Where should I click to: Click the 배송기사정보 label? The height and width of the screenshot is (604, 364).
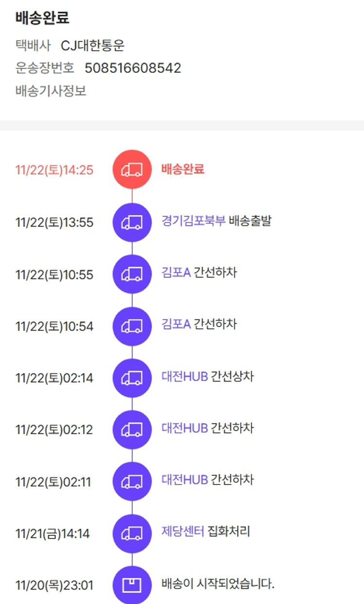point(51,91)
